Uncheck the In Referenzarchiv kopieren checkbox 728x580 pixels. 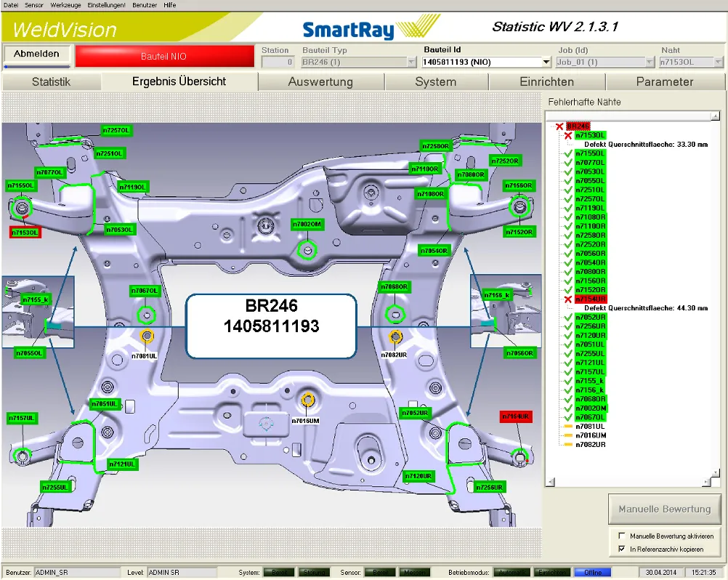[622, 549]
